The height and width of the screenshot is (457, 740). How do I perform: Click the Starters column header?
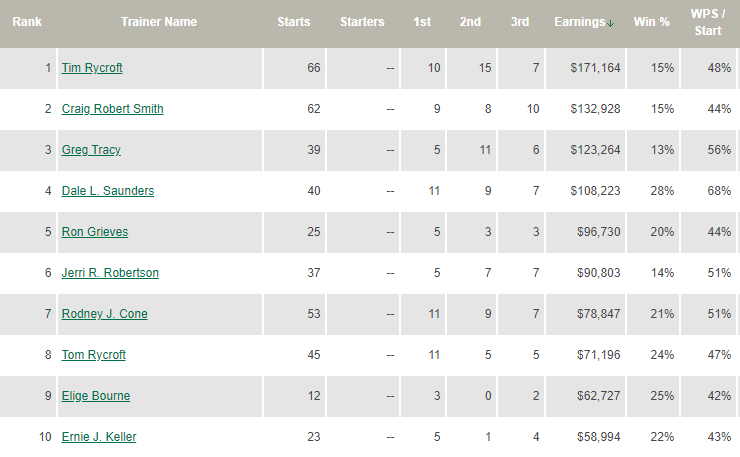point(362,22)
